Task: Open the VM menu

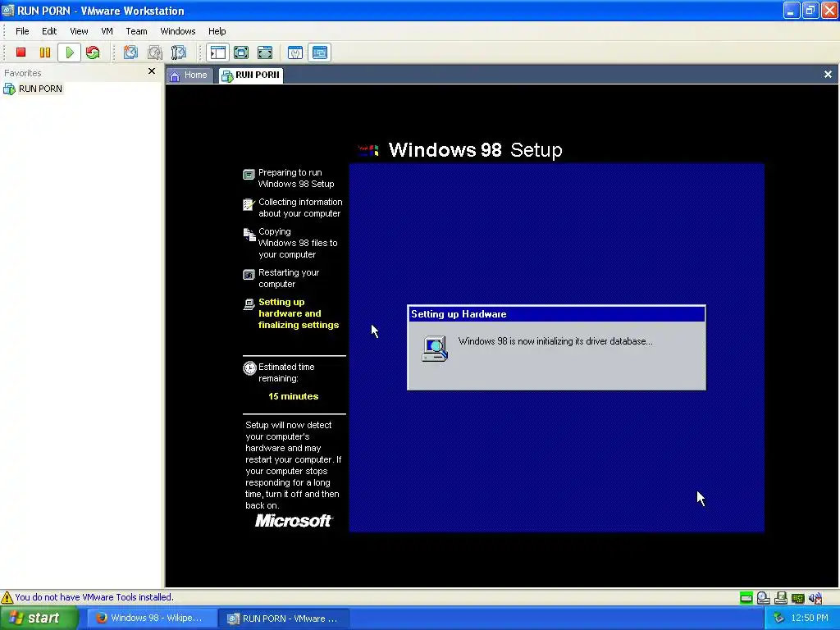Action: tap(107, 31)
